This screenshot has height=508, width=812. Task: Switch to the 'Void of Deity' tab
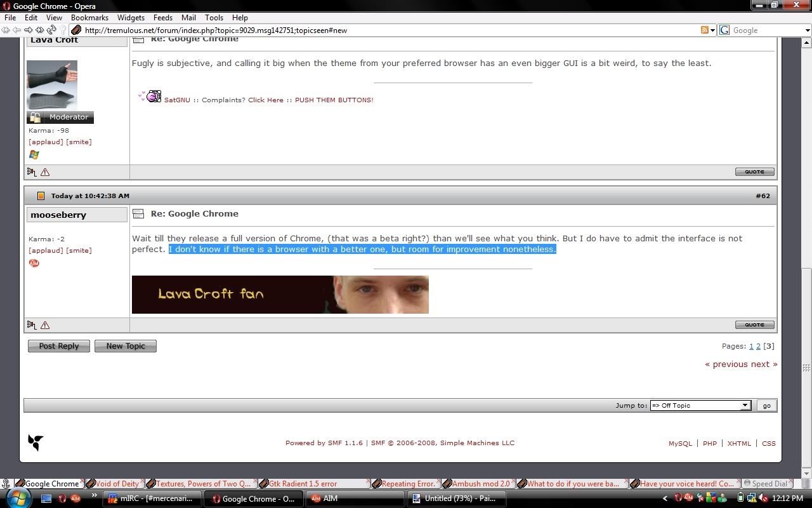[117, 484]
